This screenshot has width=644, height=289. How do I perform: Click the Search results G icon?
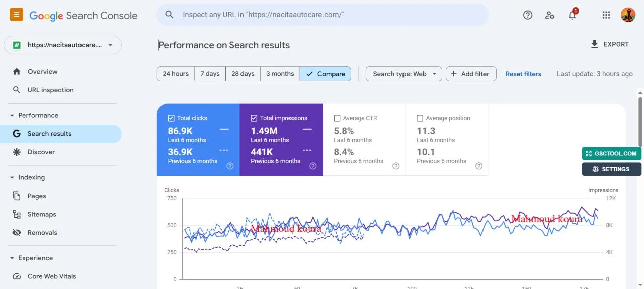pos(17,134)
